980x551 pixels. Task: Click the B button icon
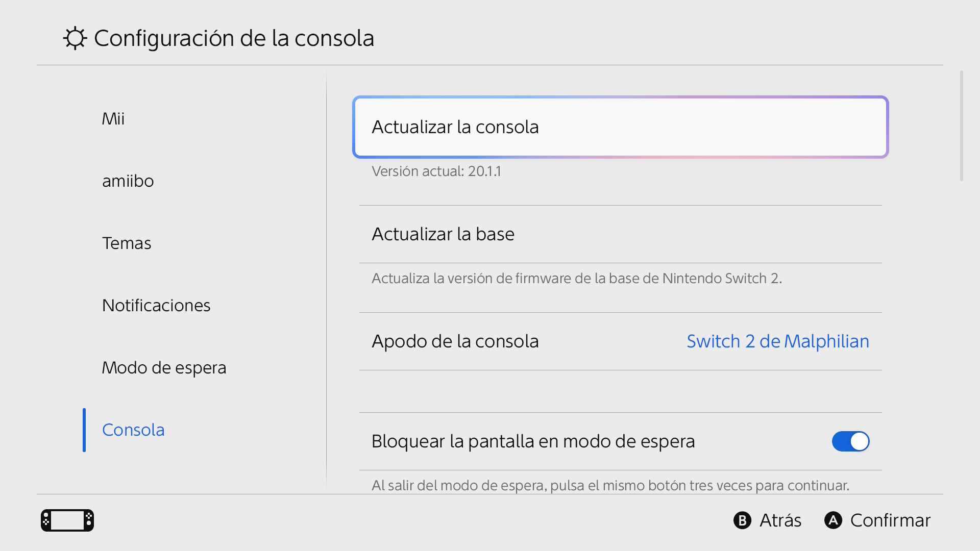tap(742, 520)
